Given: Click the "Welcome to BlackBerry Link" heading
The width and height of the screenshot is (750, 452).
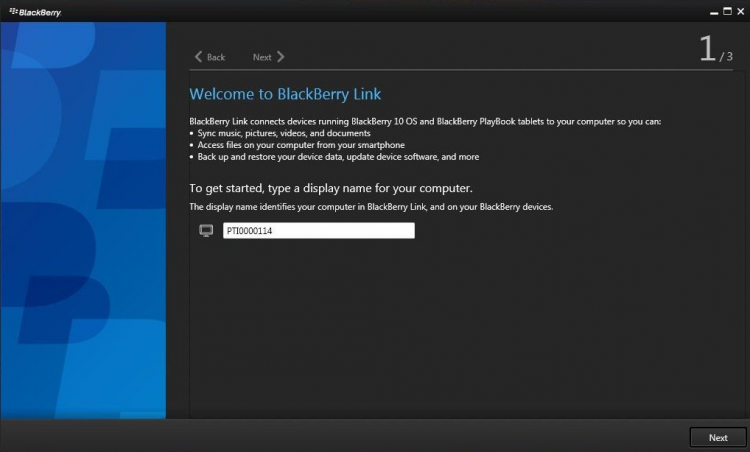Looking at the screenshot, I should tap(285, 94).
